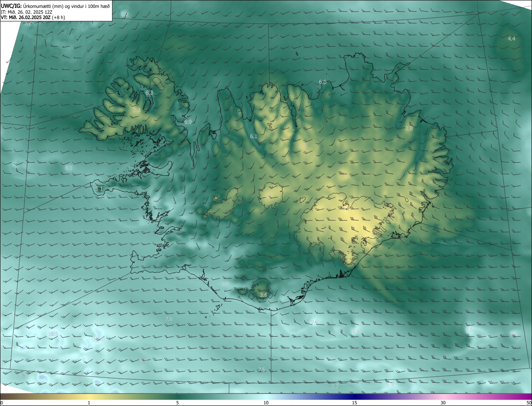Click the color scale label 50
The image size is (532, 406).
tap(529, 403)
